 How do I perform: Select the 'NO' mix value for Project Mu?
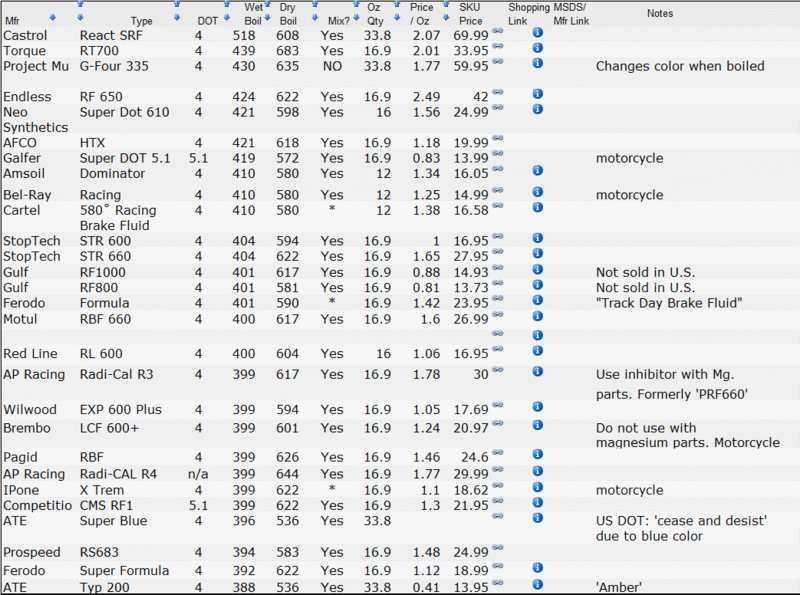(x=332, y=66)
